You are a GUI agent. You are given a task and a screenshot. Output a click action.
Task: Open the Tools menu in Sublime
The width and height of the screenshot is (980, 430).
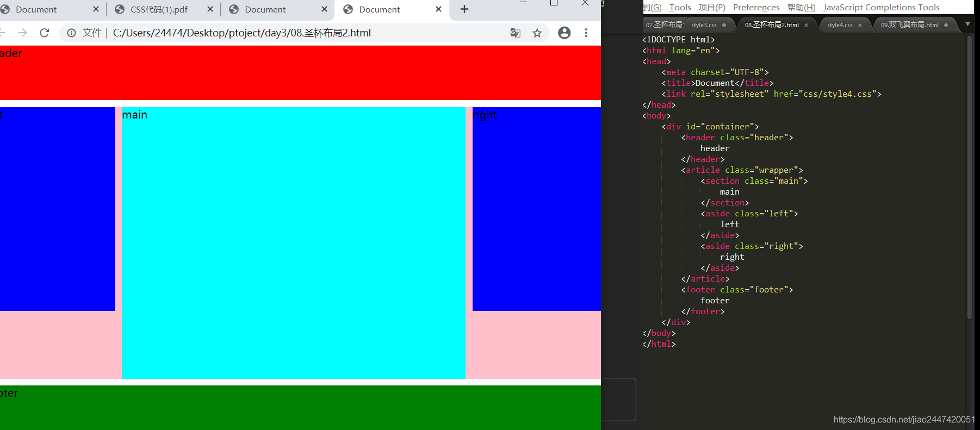click(680, 8)
